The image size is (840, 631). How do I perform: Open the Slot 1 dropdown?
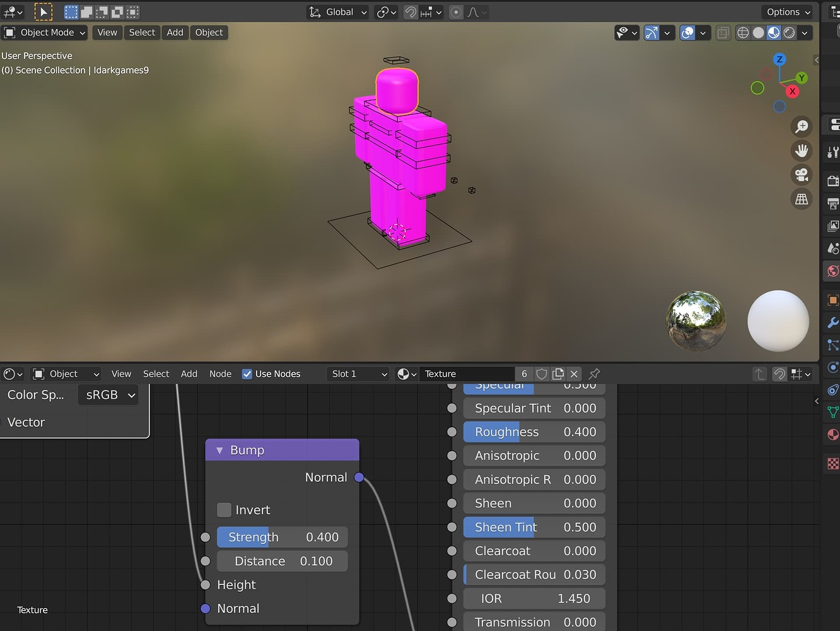tap(358, 374)
